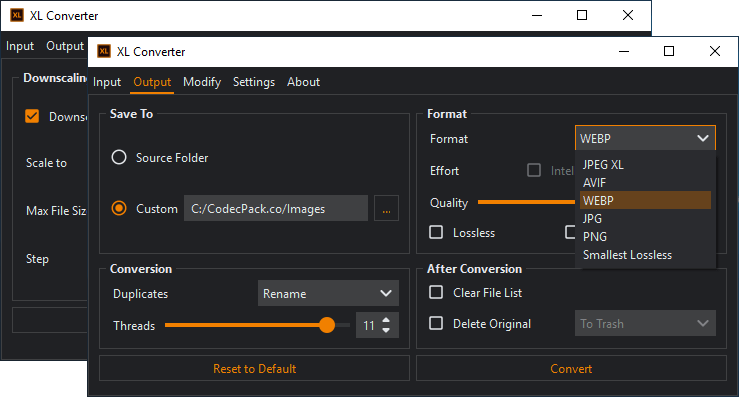Click the 'Scale to' label in back window

pyautogui.click(x=46, y=163)
